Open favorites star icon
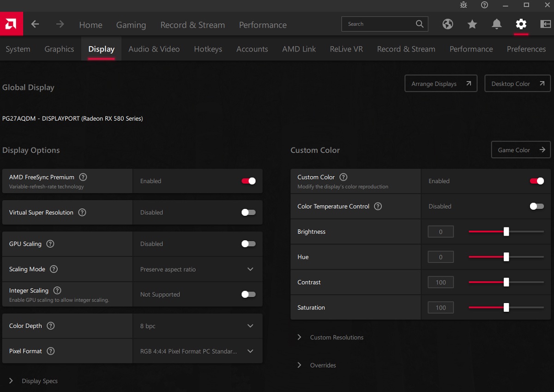 click(472, 24)
